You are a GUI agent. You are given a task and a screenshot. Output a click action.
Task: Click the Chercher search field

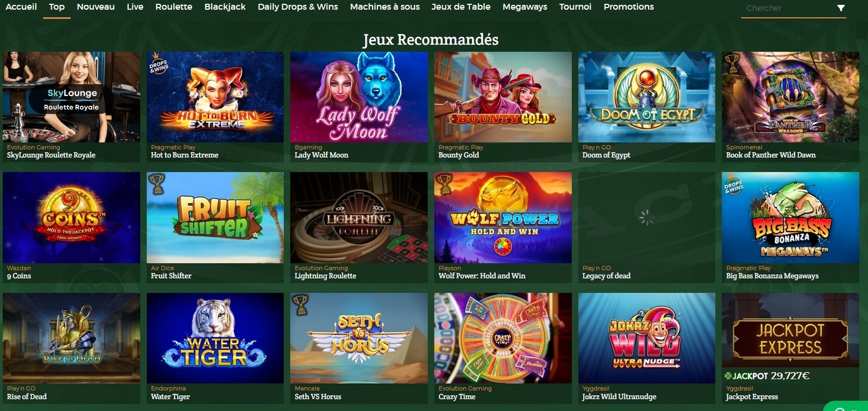(x=787, y=8)
